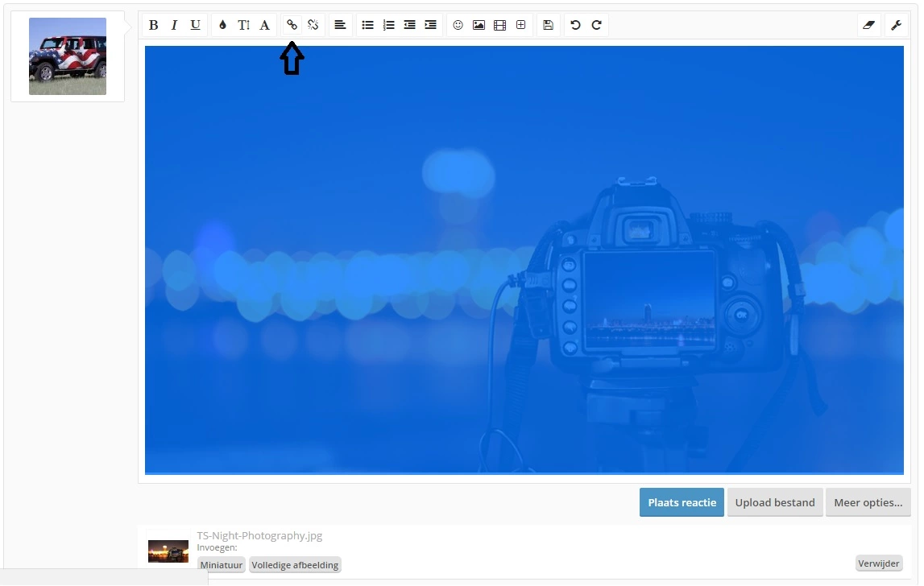
Task: Click the wrench BB code mode icon
Action: 897,25
